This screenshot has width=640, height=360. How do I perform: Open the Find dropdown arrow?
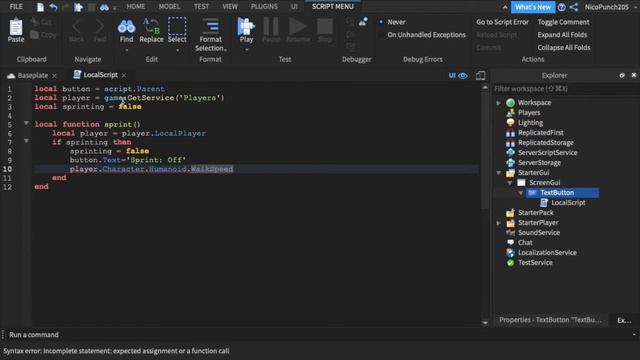tap(127, 50)
